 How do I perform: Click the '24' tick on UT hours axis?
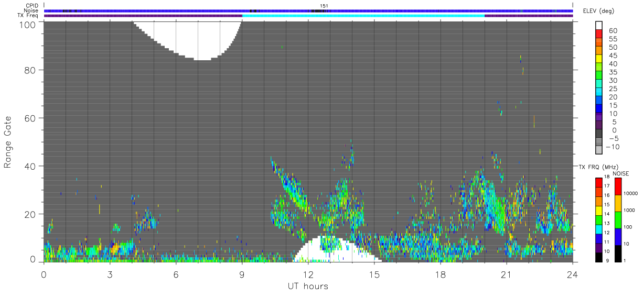click(x=573, y=273)
